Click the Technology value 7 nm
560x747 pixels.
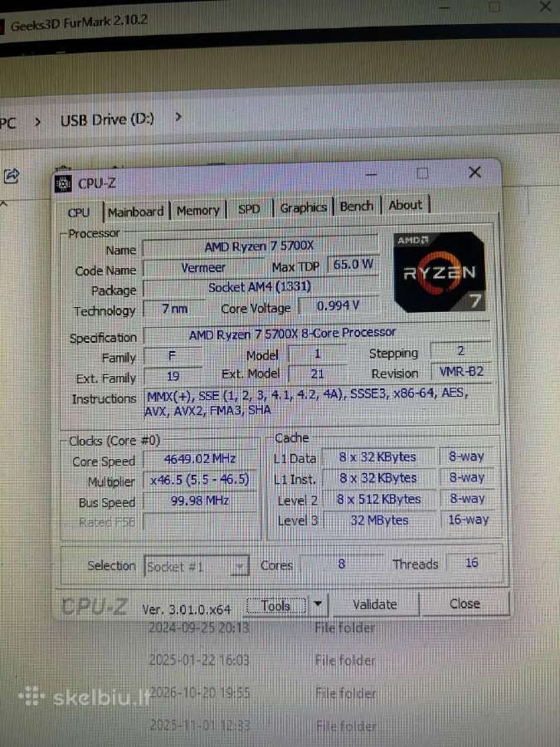[x=174, y=309]
